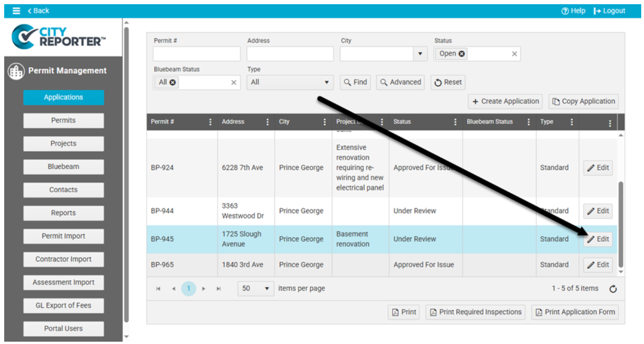Expand the City dropdown

420,54
